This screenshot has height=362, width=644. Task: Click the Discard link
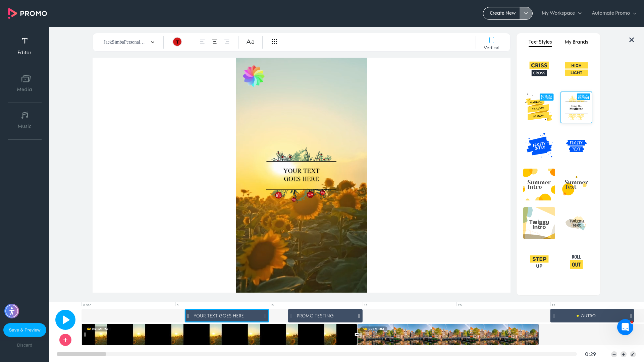[x=24, y=345]
